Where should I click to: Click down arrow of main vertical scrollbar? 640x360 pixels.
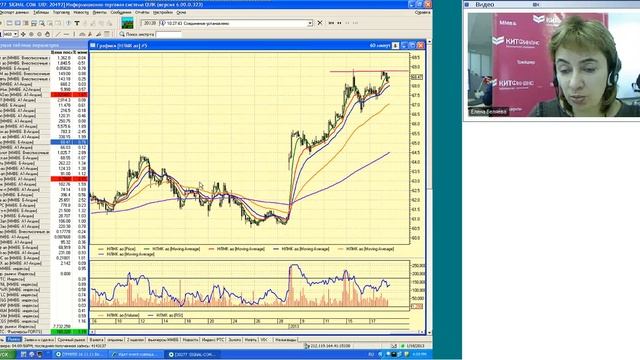(x=429, y=332)
